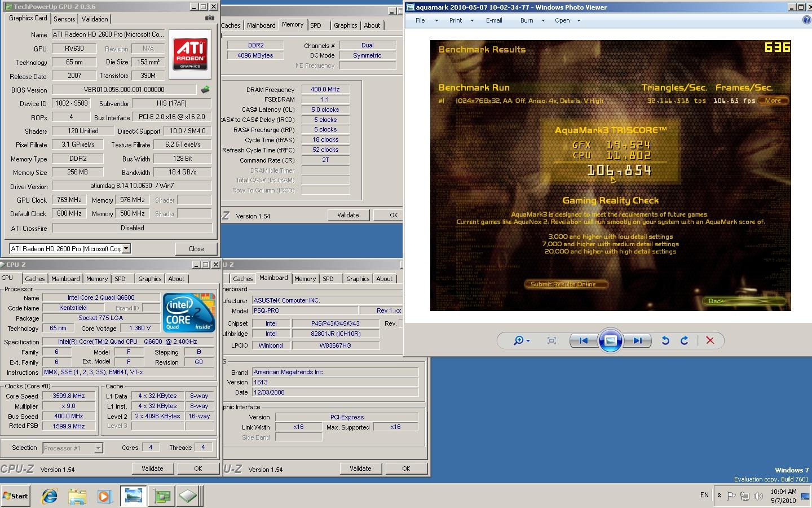Open Windows Explorer folder on taskbar

tap(77, 496)
